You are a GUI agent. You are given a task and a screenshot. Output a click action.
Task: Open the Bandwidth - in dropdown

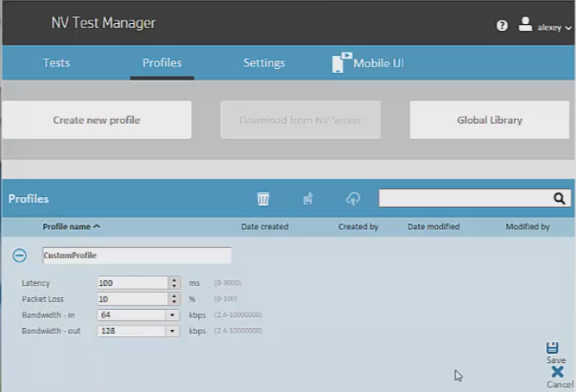coord(173,316)
